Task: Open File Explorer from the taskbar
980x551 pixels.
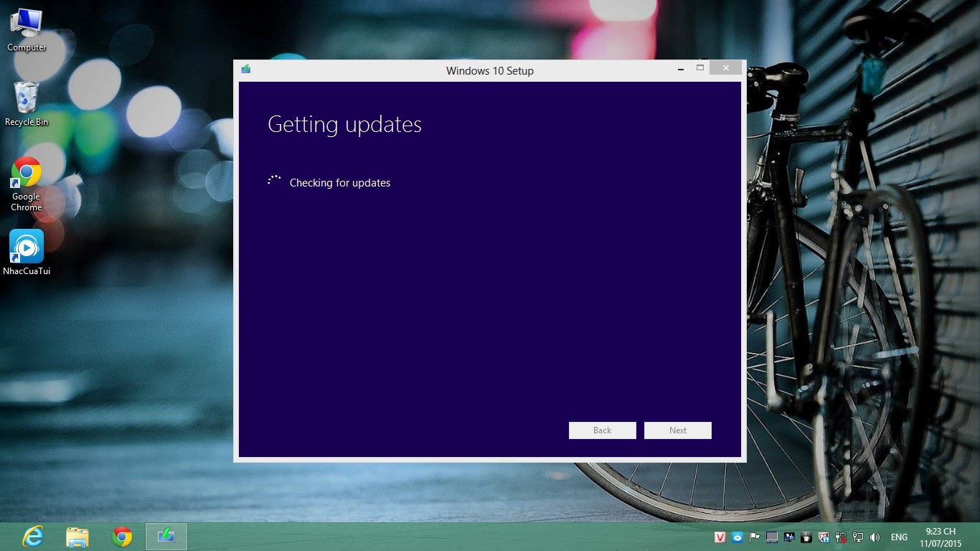Action: coord(77,537)
